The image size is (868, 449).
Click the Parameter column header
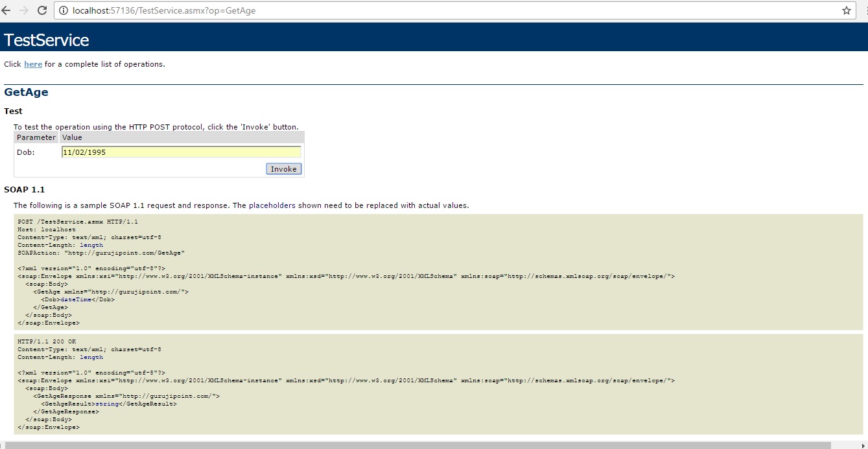click(36, 137)
